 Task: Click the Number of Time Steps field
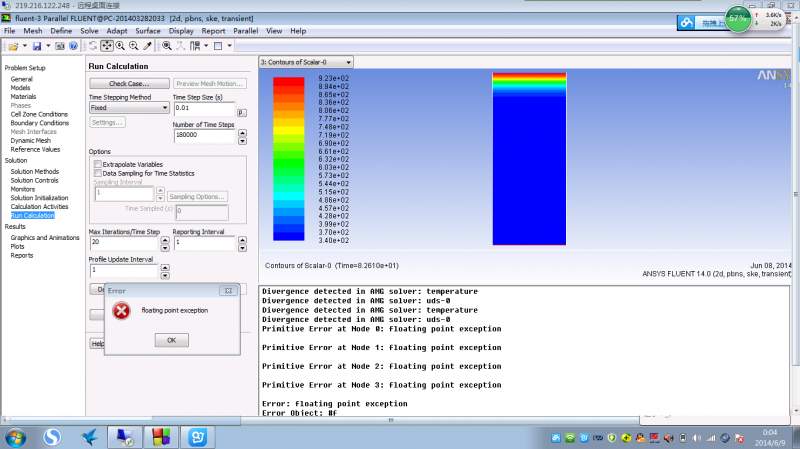205,135
